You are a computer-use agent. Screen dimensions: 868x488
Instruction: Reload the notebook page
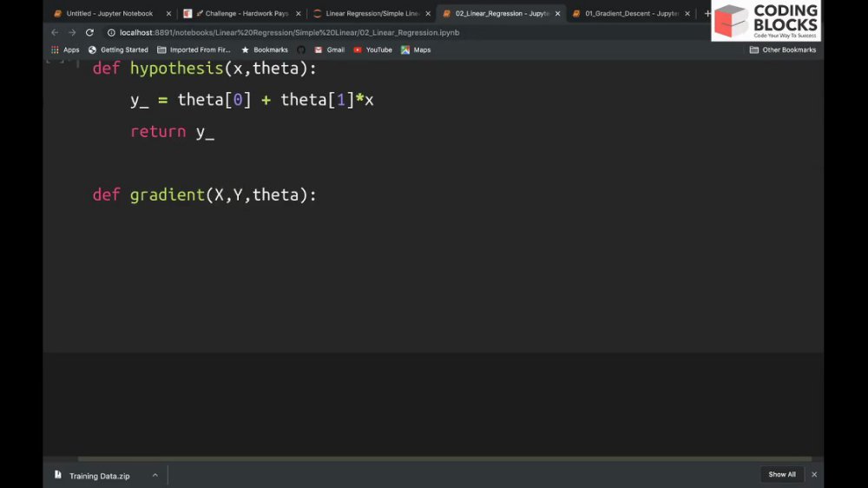click(89, 33)
